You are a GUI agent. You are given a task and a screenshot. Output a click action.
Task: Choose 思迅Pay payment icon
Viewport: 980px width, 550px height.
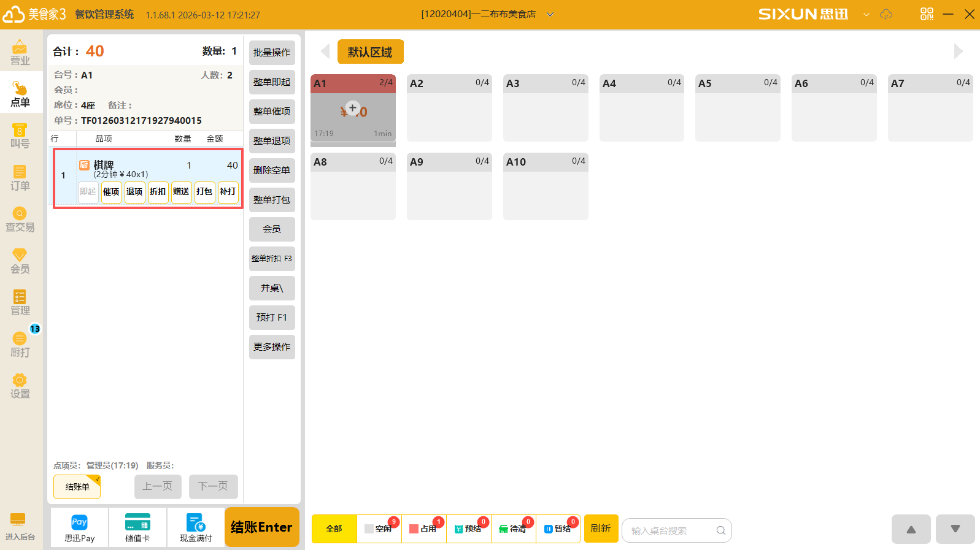click(79, 527)
